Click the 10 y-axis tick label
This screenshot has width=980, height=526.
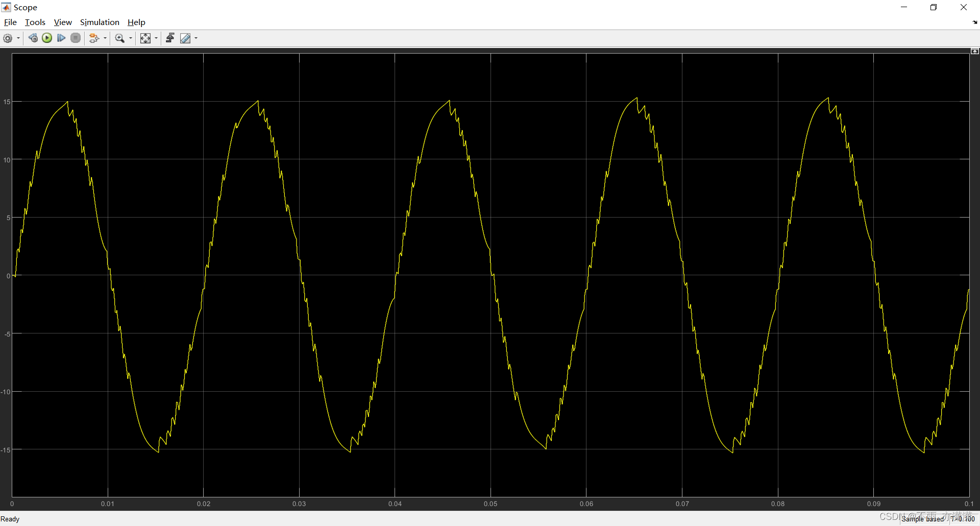pyautogui.click(x=7, y=160)
